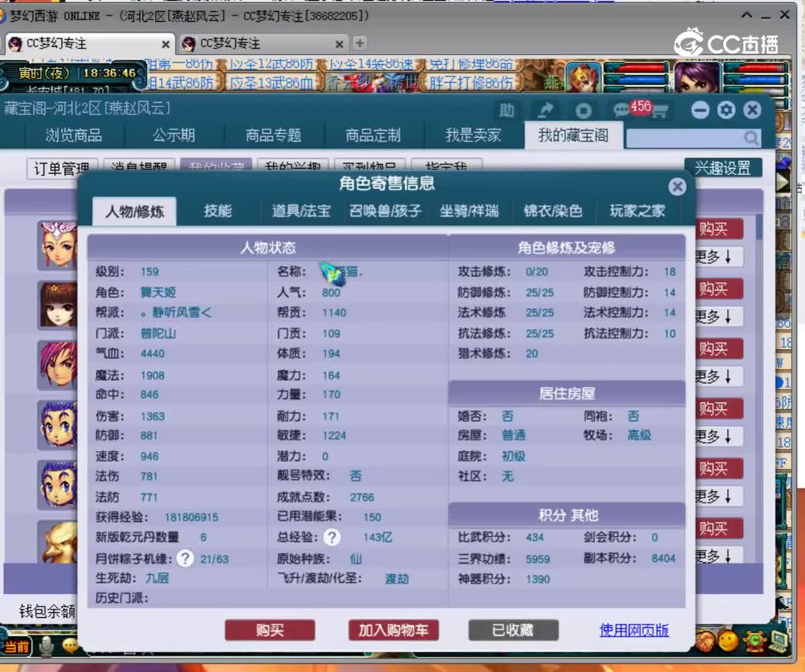Click the pet portrait icon at top of game
The width and height of the screenshot is (805, 672).
tap(583, 77)
